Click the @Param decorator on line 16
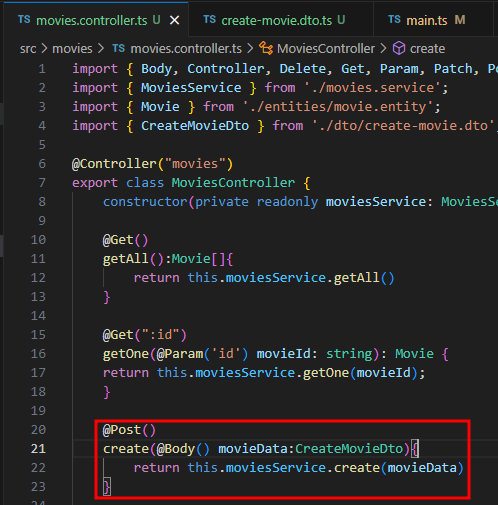This screenshot has width=498, height=505. [x=180, y=354]
